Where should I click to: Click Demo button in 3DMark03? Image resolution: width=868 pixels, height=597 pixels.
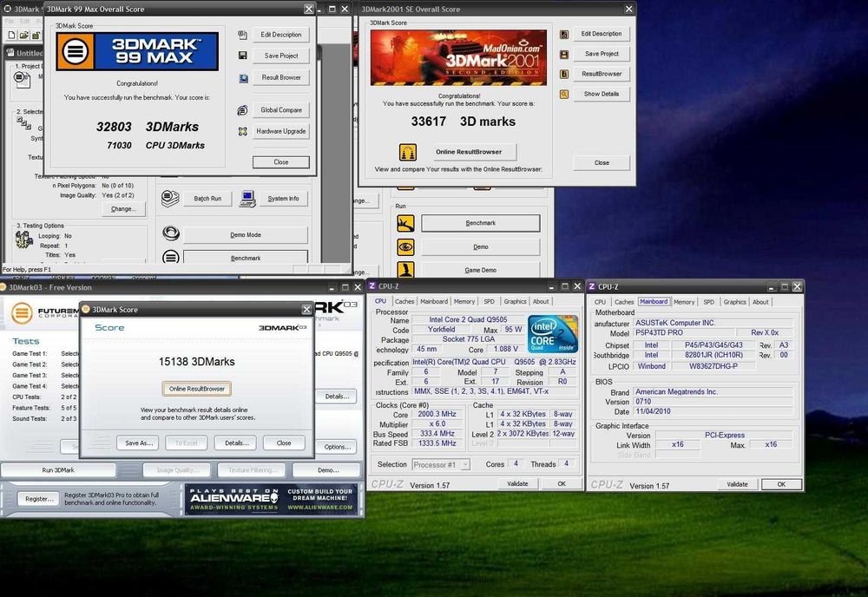click(x=328, y=469)
